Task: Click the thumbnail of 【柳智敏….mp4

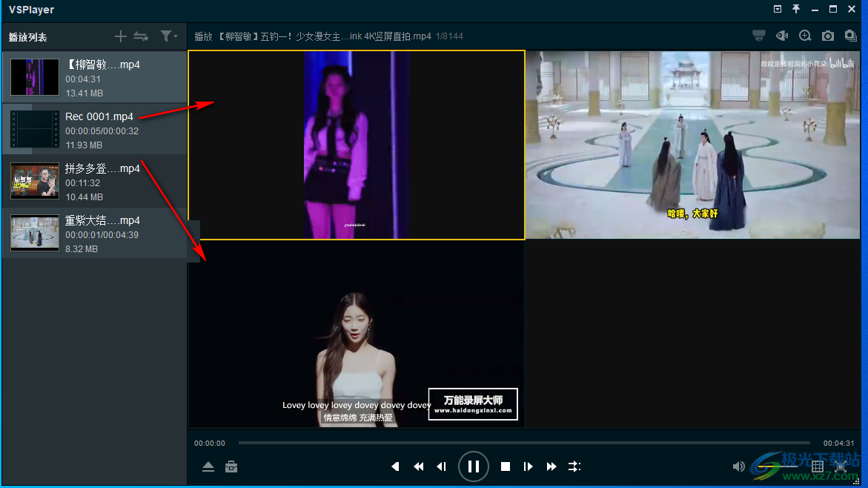Action: (34, 77)
